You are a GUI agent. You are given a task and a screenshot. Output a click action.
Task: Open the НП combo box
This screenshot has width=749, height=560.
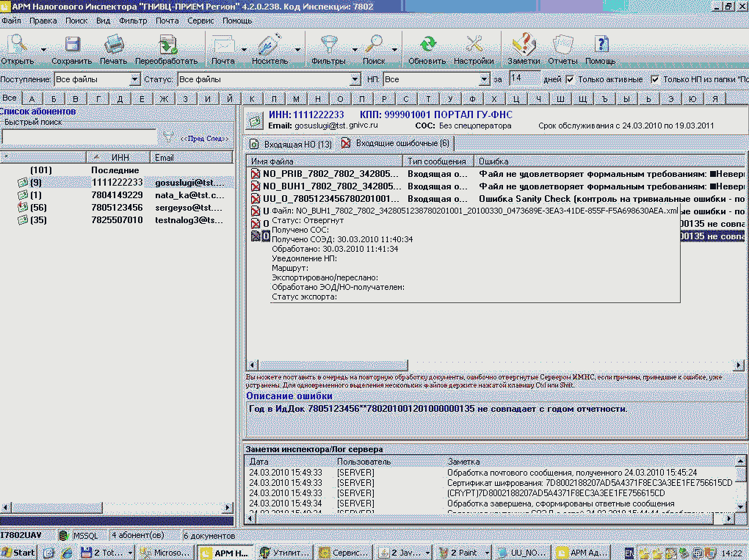(x=484, y=79)
